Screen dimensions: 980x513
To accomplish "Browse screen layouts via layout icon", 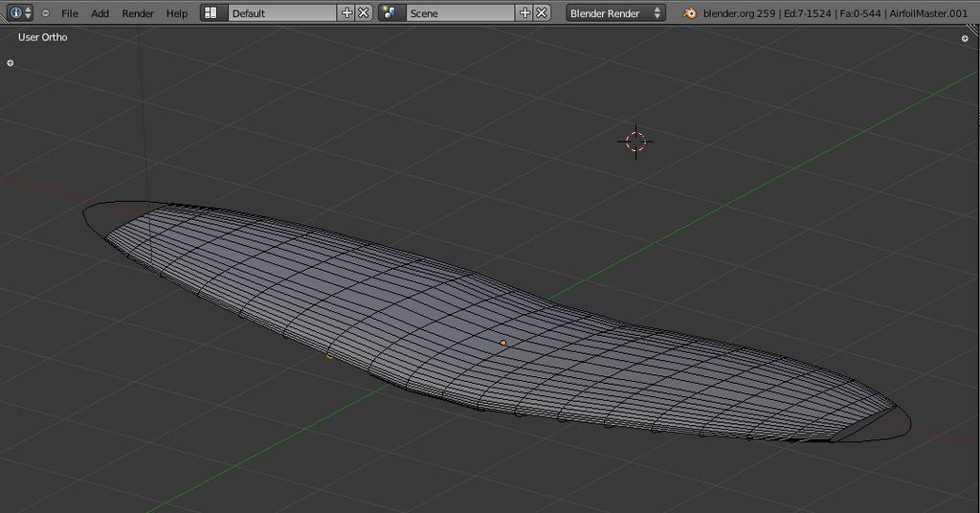I will 213,12.
